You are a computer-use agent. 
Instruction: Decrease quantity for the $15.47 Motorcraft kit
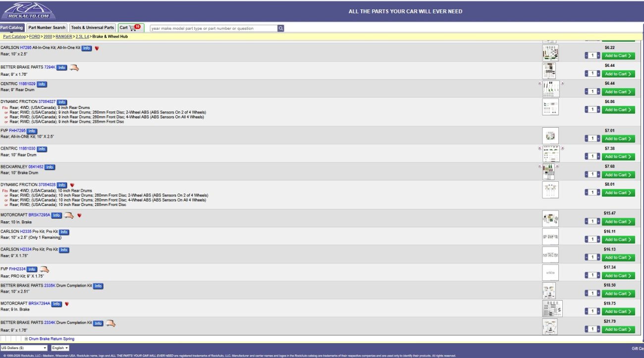[586, 222]
